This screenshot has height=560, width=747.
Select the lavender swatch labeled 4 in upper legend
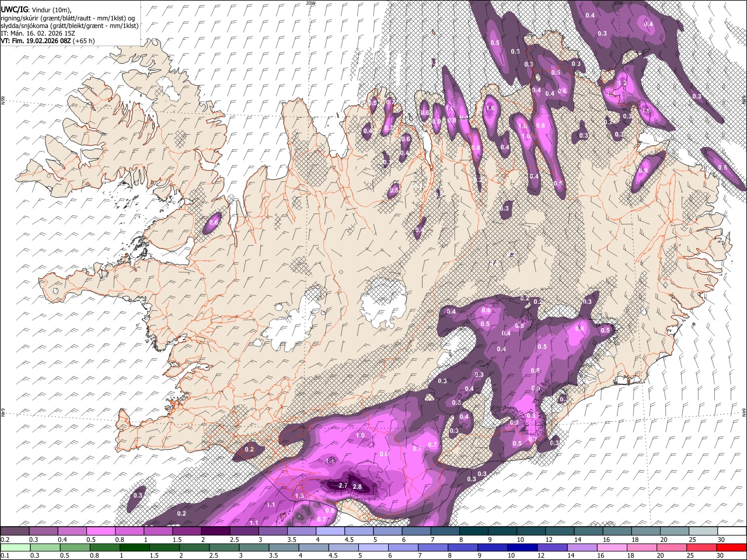coord(330,530)
